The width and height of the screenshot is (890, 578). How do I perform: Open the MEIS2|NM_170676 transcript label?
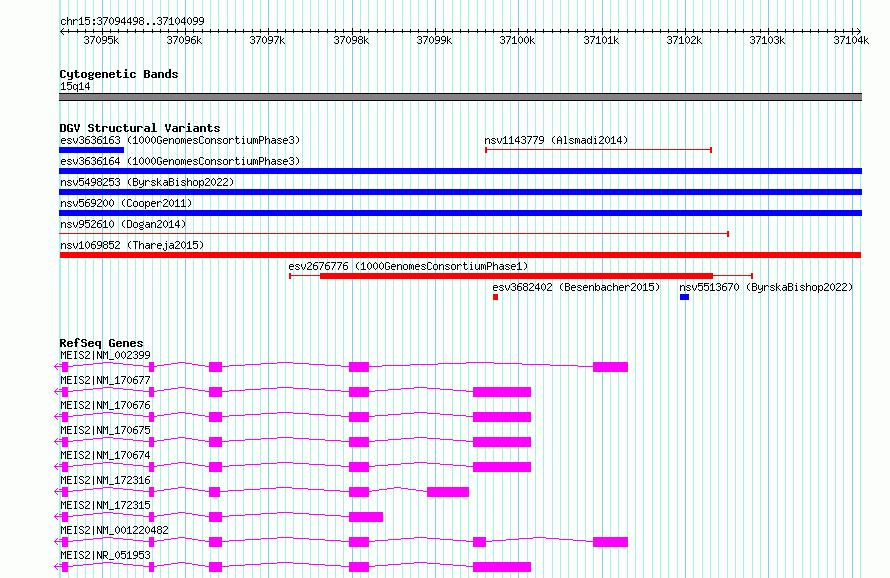pyautogui.click(x=106, y=405)
